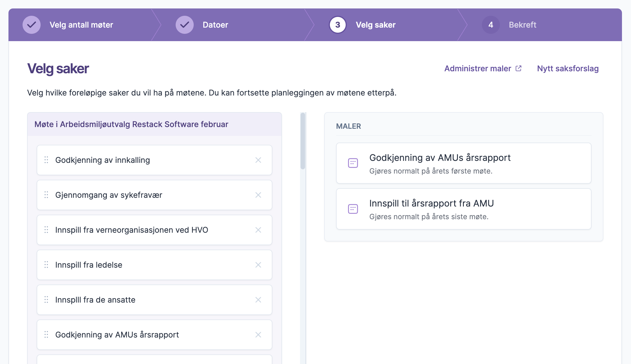Viewport: 631px width, 364px height.
Task: Add template Innspill til årsrapport fra AMU
Action: [464, 209]
